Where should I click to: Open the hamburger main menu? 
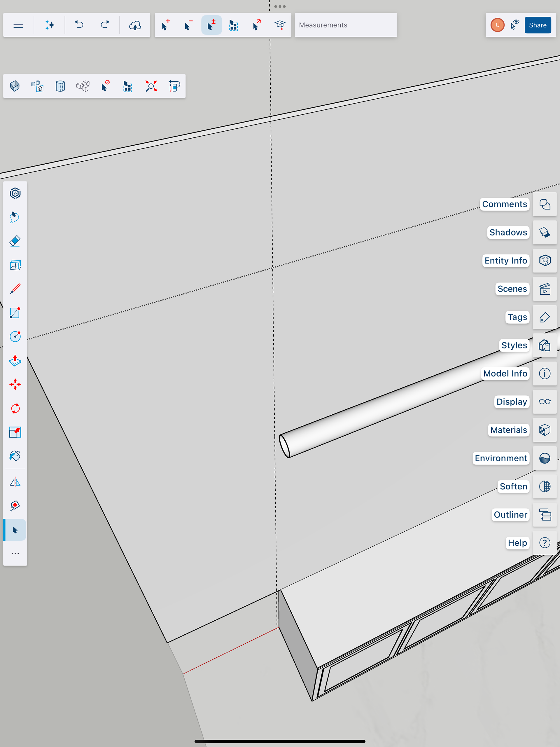pos(19,25)
